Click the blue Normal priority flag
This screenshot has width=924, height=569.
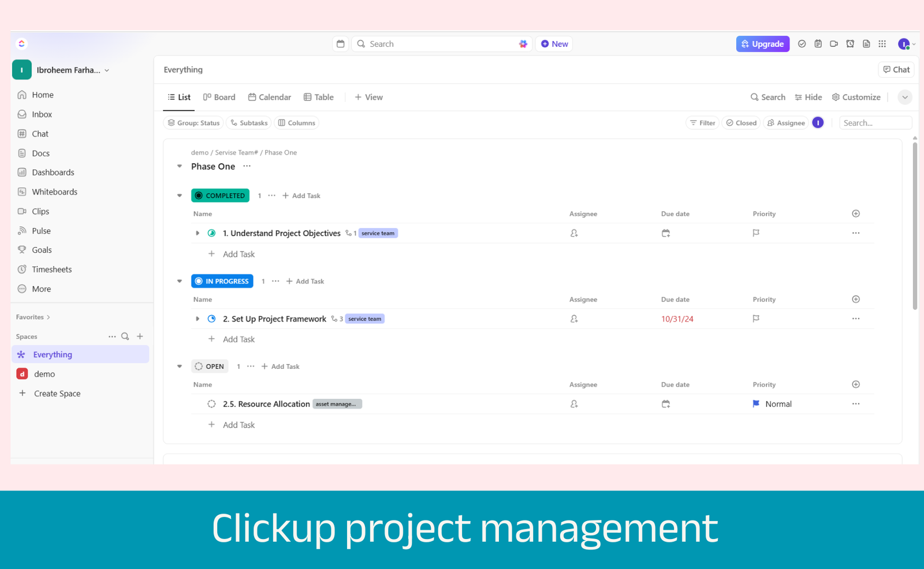tap(756, 404)
